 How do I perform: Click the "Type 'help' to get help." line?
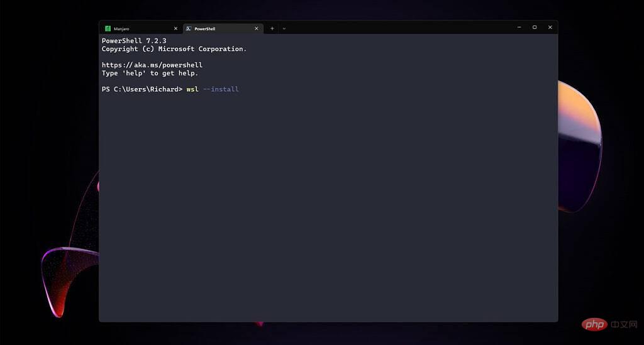pyautogui.click(x=150, y=73)
